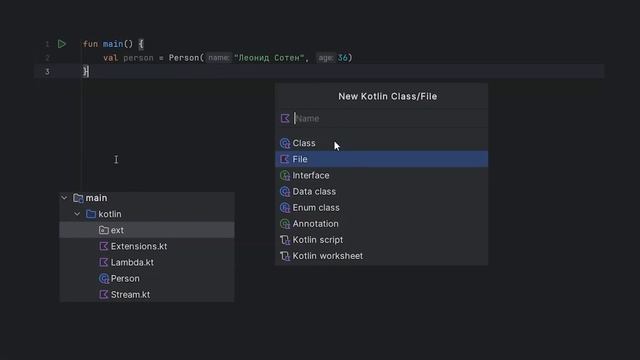The height and width of the screenshot is (360, 640).
Task: Pick Interface from the new file list
Action: click(381, 176)
